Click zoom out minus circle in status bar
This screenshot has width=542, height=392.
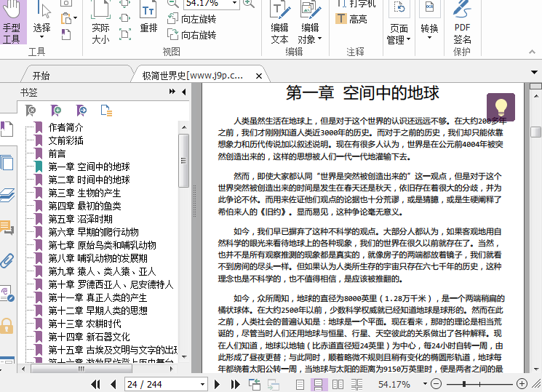[x=437, y=384]
